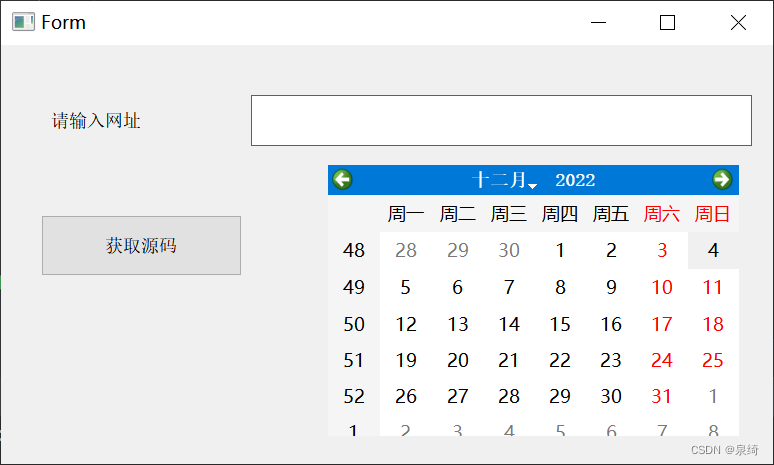
Task: Select December 12 in the calendar
Action: pyautogui.click(x=406, y=324)
